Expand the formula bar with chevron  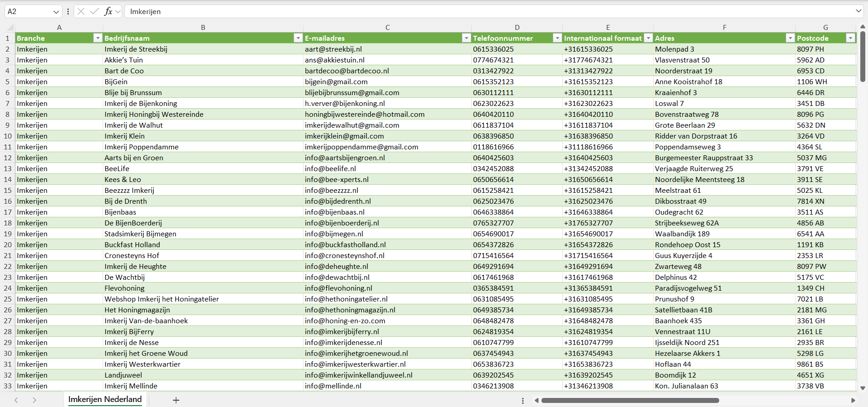tap(858, 11)
